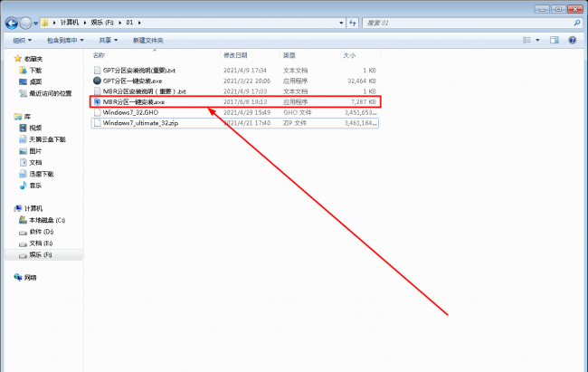Click the GPT分区一键安装.exe round icon
The width and height of the screenshot is (588, 372).
[97, 81]
